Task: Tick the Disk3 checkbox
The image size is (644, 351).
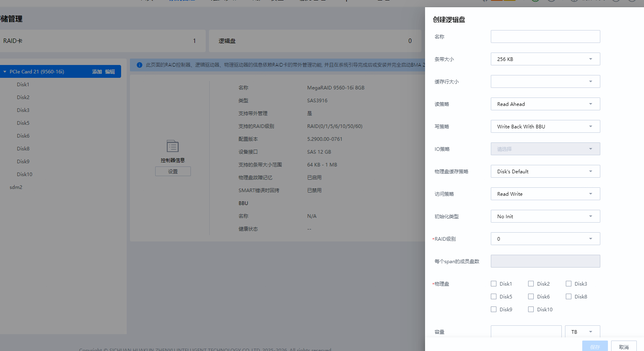Action: [569, 284]
